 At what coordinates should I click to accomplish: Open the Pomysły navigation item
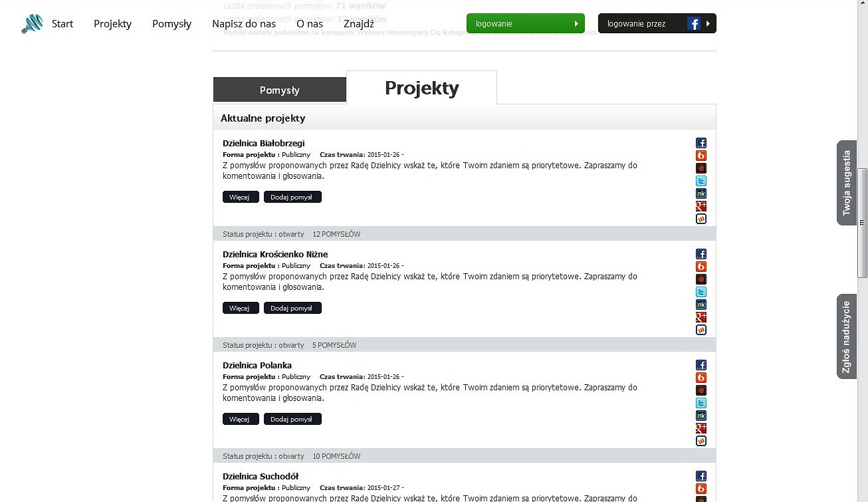(171, 24)
